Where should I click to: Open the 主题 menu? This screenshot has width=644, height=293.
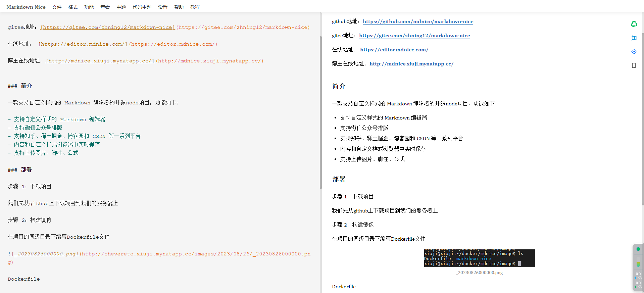[121, 7]
